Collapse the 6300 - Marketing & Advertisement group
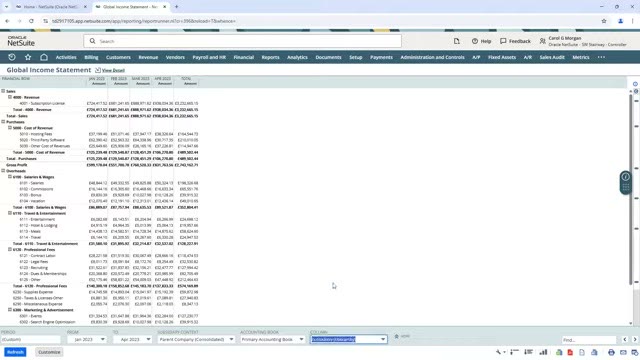The width and height of the screenshot is (640, 360). [x=10, y=310]
